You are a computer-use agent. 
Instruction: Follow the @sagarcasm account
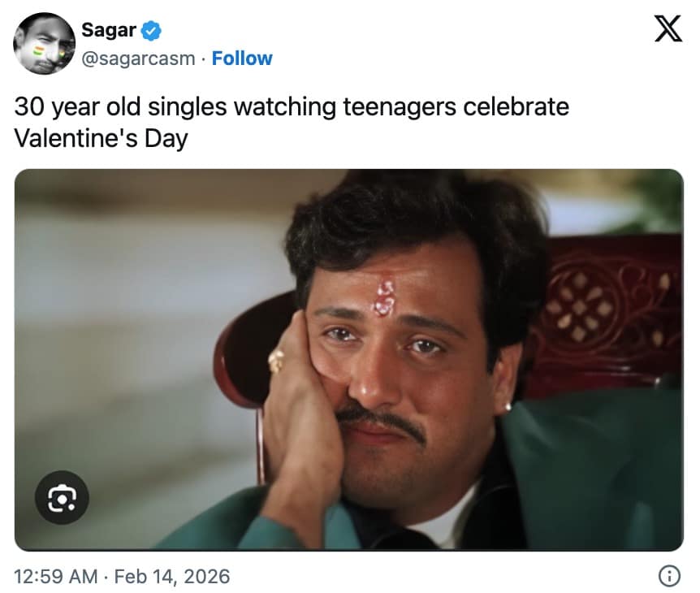241,58
